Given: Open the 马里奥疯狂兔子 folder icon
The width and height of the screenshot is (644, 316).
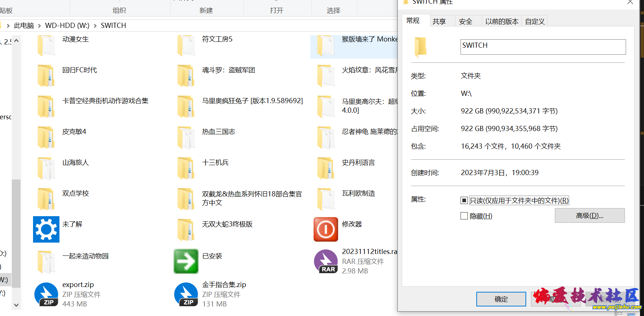Looking at the screenshot, I should (186, 106).
